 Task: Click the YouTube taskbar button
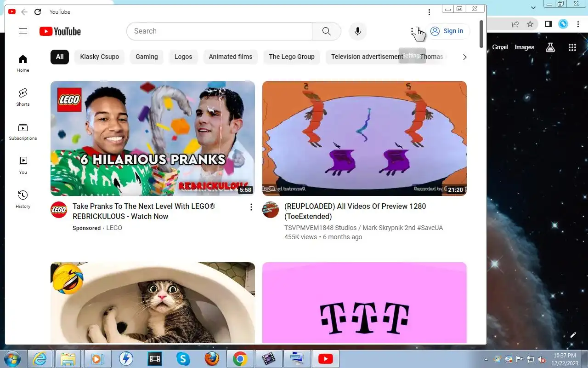click(326, 359)
